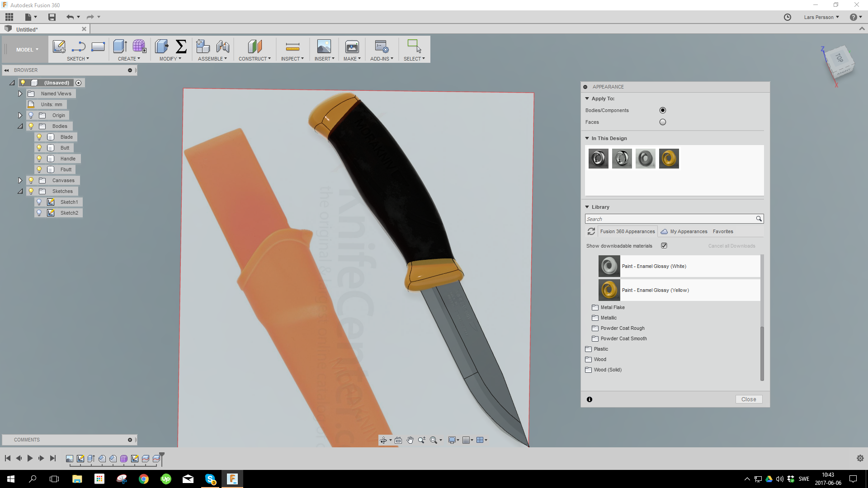This screenshot has width=868, height=488.
Task: Select the Paint - Enamel Glossy (Yellow) swatch
Action: pos(609,290)
